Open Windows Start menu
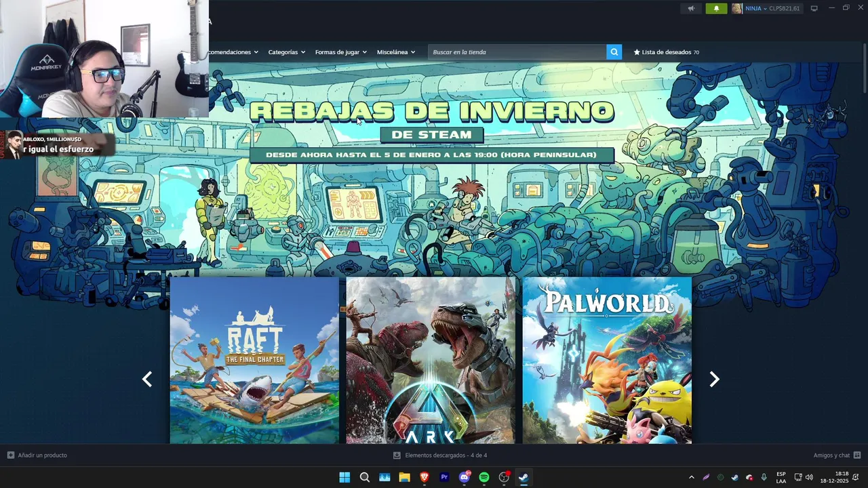 344,477
